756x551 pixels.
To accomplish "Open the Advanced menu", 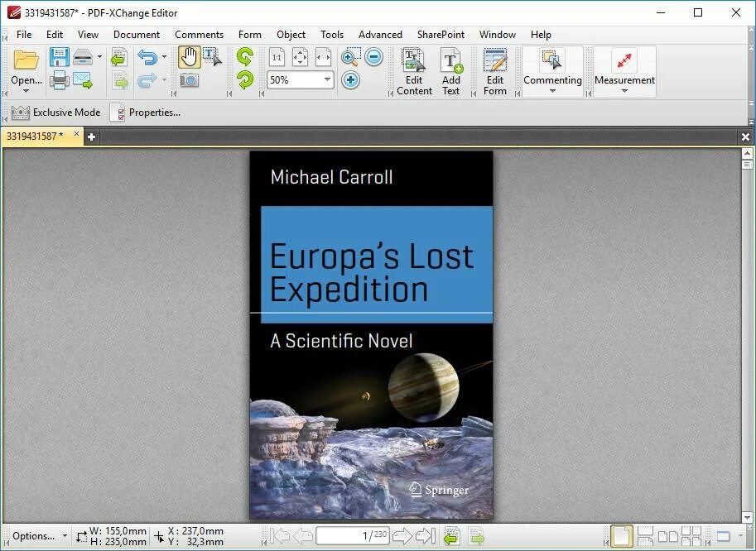I will click(x=380, y=35).
